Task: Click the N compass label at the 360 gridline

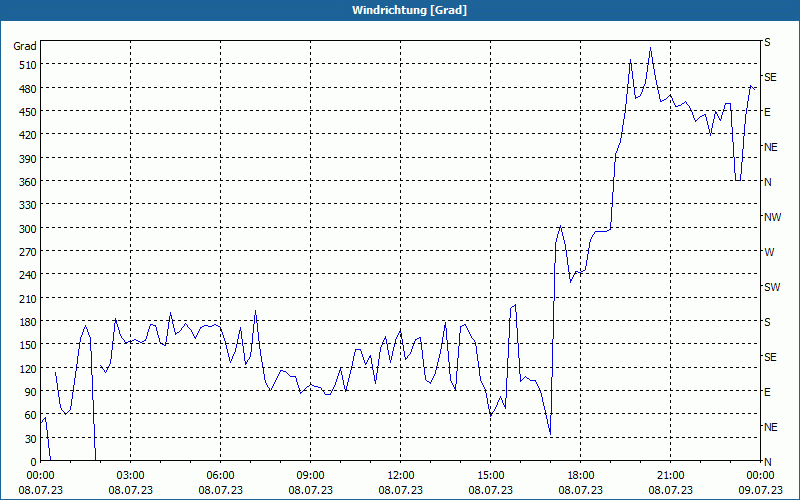Action: coord(768,182)
